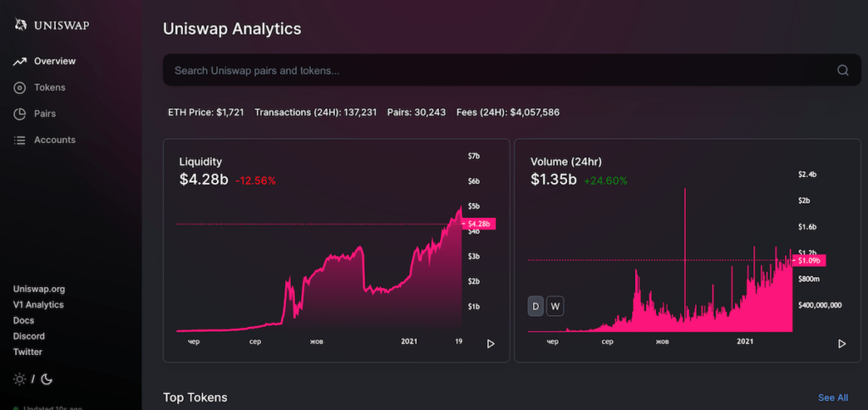
Task: Click the Accounts list icon
Action: pos(19,140)
